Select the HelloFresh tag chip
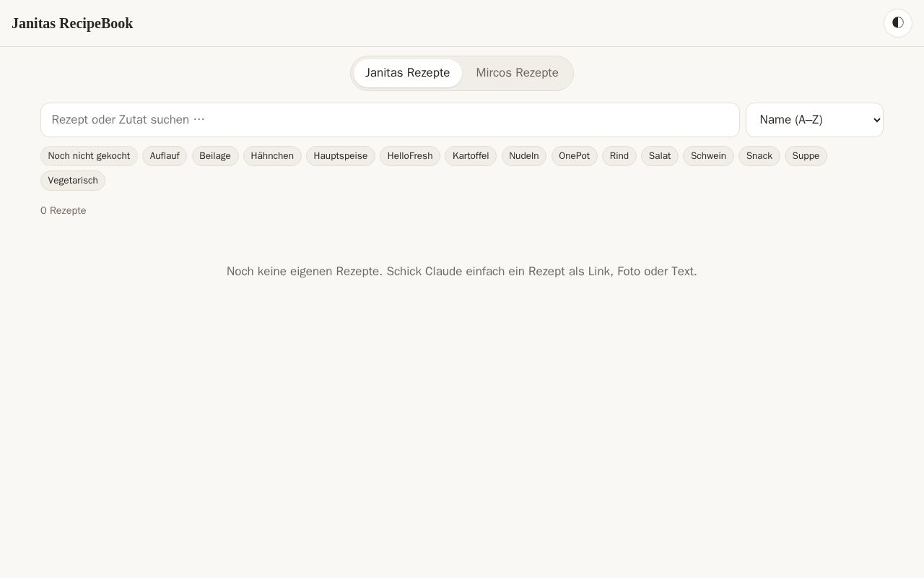The image size is (924, 578). [x=410, y=156]
